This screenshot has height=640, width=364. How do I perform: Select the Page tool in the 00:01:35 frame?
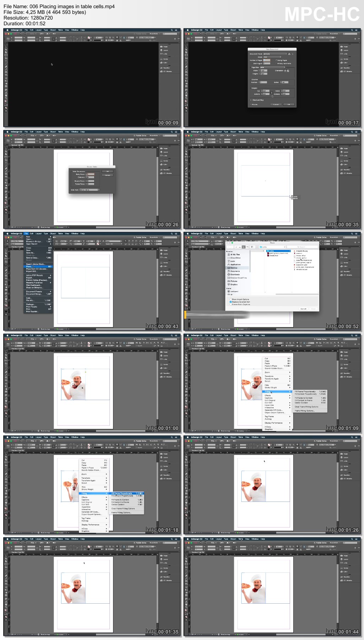point(6,561)
